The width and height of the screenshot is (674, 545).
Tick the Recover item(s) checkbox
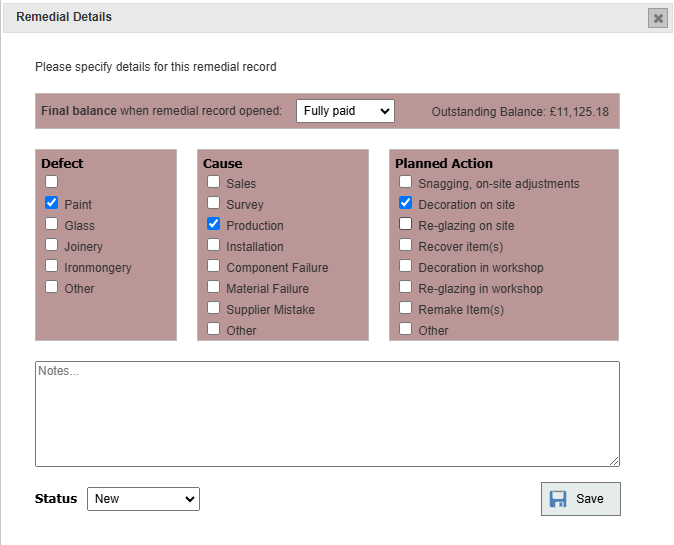point(406,245)
